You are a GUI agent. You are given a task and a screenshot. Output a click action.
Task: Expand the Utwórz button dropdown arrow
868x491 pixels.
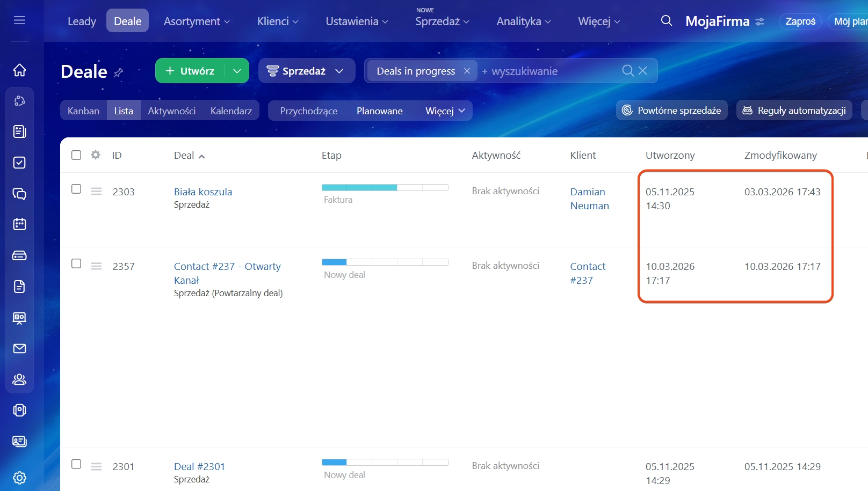point(237,71)
